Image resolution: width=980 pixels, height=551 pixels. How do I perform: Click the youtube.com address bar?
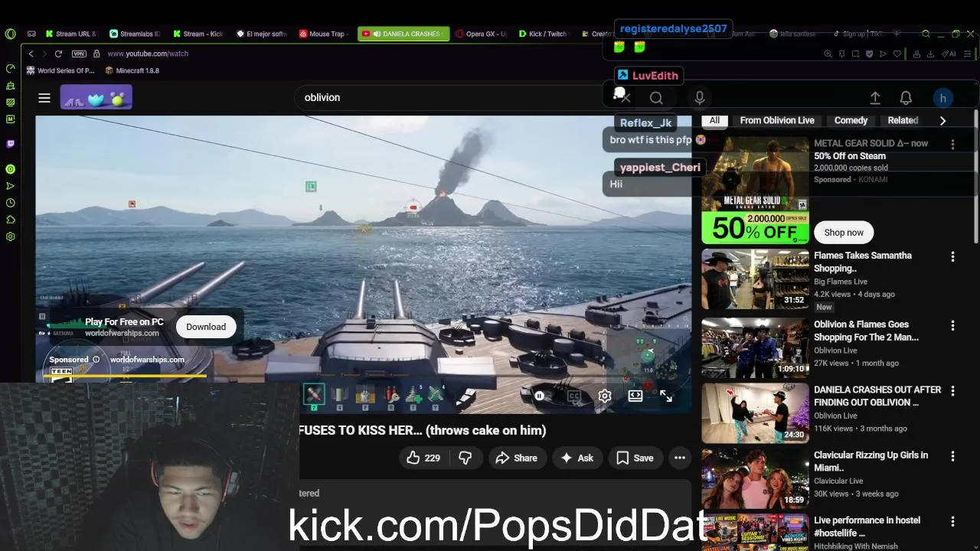pos(148,54)
